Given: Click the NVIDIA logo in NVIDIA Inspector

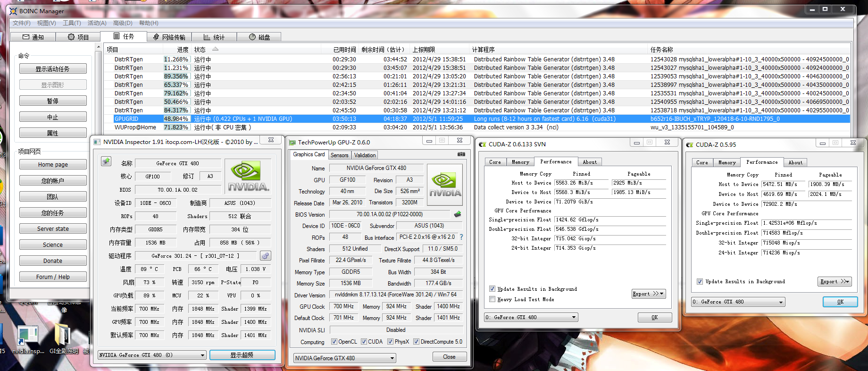Looking at the screenshot, I should pyautogui.click(x=249, y=177).
